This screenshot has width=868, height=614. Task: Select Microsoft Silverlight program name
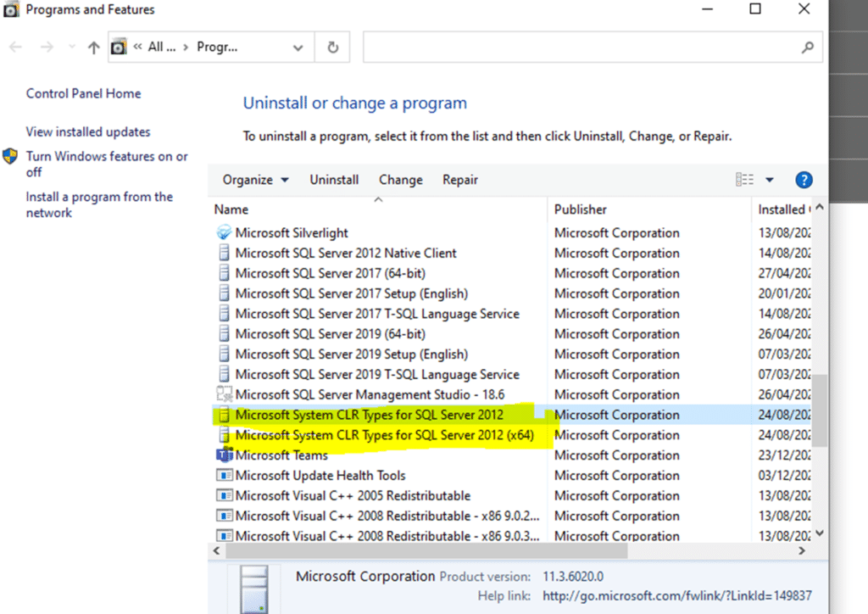(x=292, y=233)
